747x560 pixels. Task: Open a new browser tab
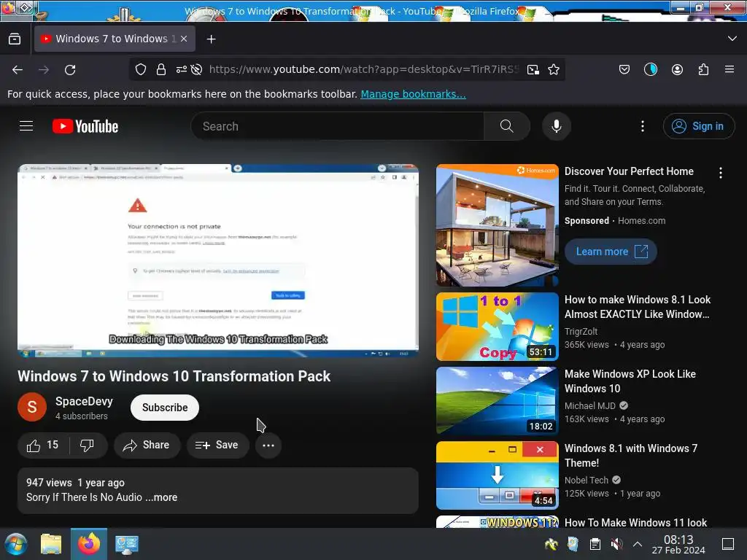(x=211, y=39)
